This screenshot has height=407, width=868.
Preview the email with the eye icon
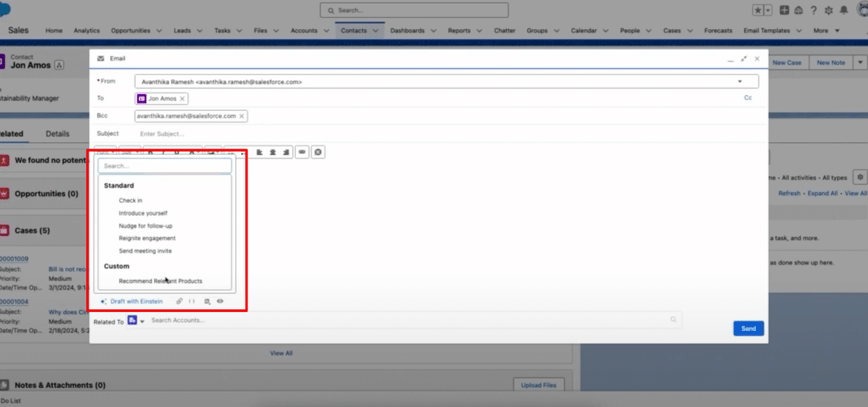[x=220, y=301]
